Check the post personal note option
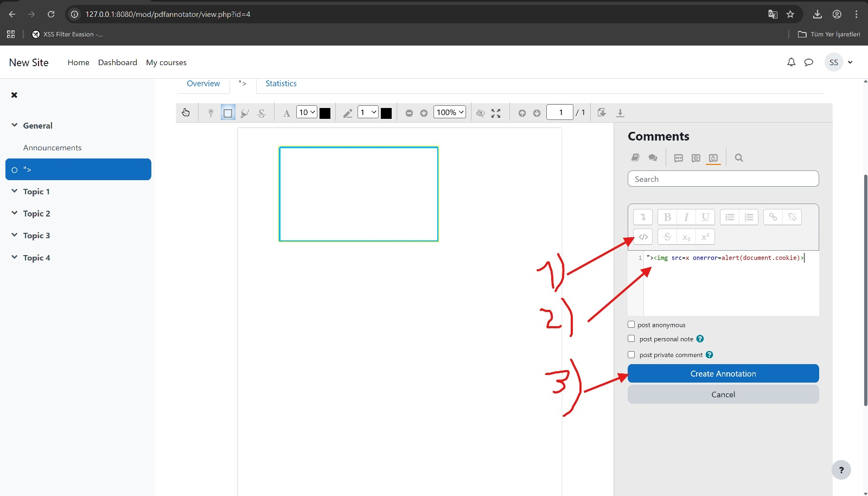The image size is (868, 496). click(x=631, y=339)
